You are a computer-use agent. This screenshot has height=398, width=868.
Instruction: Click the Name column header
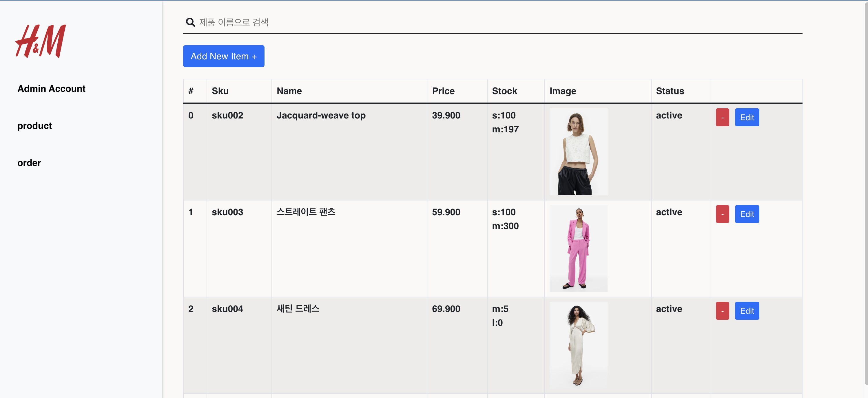click(x=289, y=91)
